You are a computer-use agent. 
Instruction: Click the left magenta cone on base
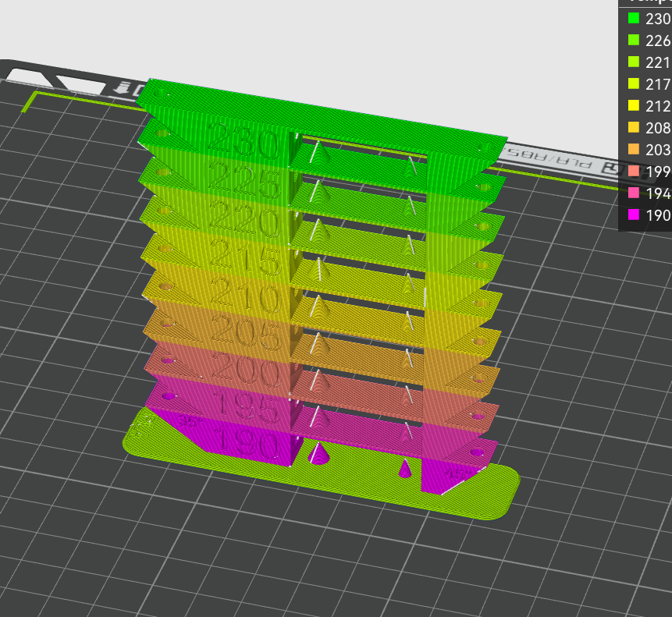(x=318, y=453)
